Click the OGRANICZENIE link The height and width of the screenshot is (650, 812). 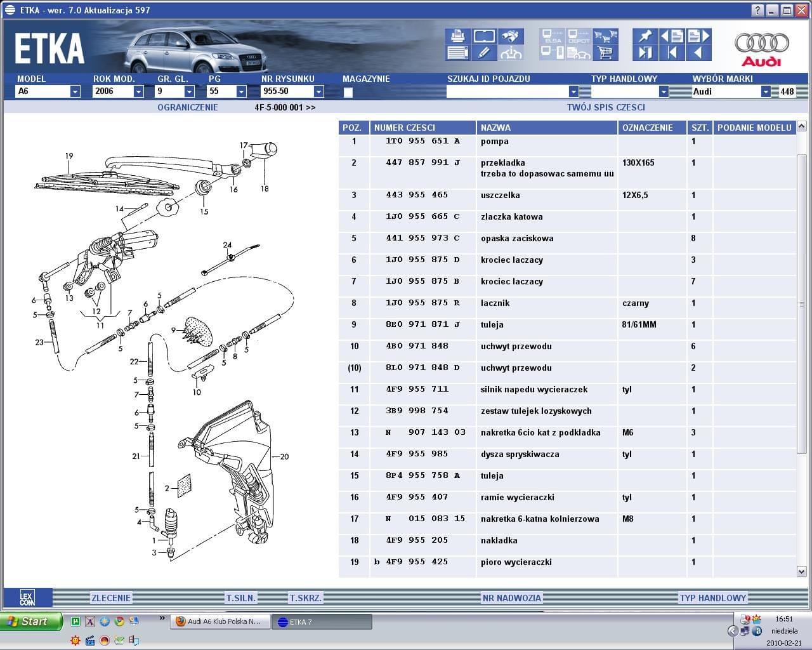[187, 107]
